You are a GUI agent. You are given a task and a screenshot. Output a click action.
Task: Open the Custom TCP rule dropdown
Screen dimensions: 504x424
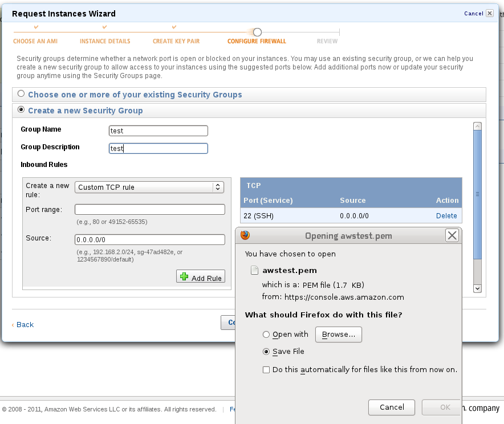pyautogui.click(x=149, y=187)
